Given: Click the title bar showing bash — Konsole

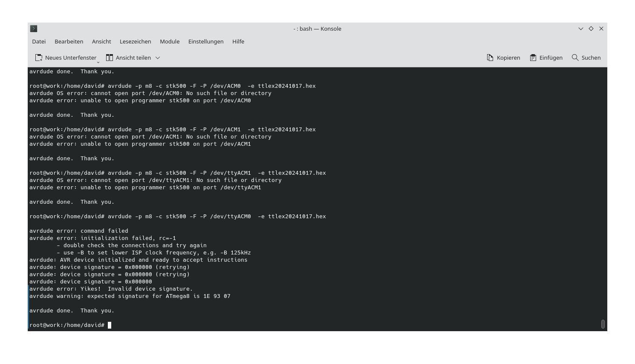Looking at the screenshot, I should click(x=317, y=29).
